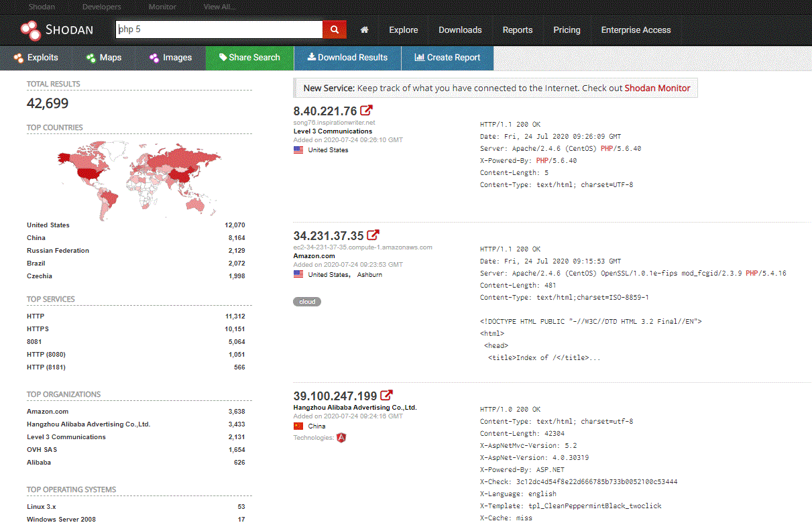Filter by Russian Federation country

[x=58, y=251]
